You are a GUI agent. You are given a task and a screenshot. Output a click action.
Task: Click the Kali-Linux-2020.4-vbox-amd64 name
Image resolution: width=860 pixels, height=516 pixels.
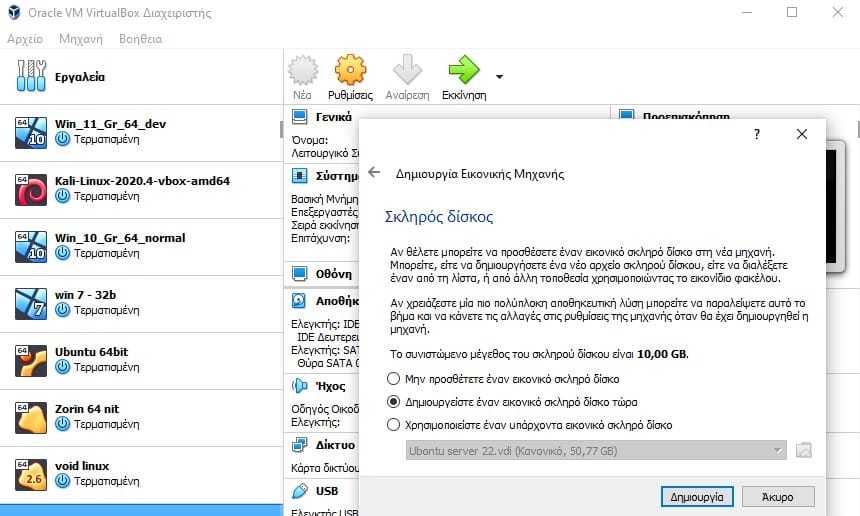pos(142,180)
